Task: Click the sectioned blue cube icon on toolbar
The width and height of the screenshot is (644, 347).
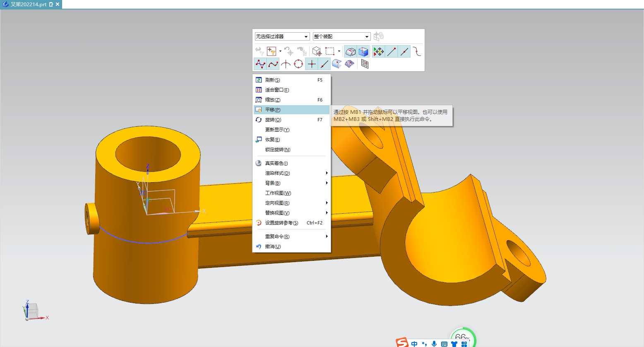Action: 363,52
